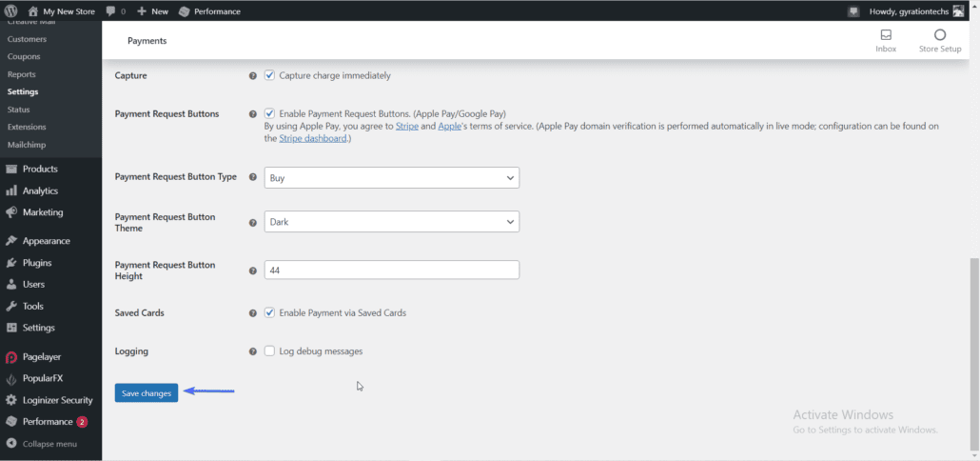
Task: Open Payment Request Button Type dropdown
Action: [x=392, y=178]
